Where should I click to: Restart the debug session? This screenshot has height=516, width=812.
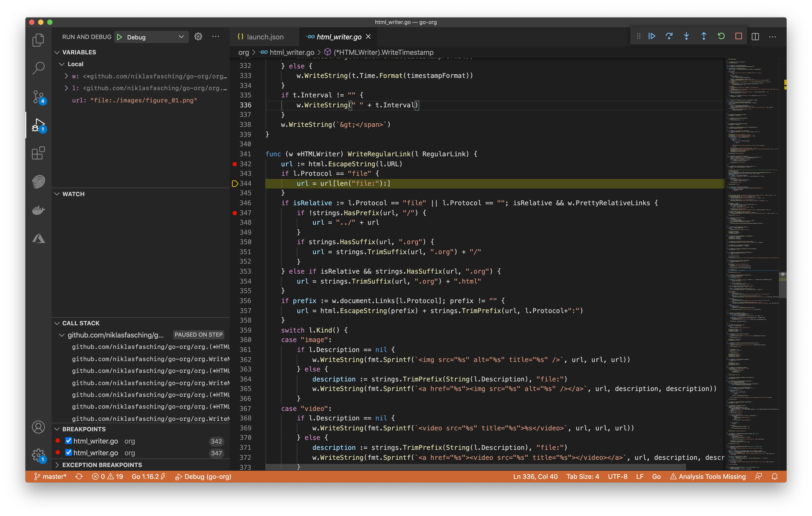tap(721, 36)
